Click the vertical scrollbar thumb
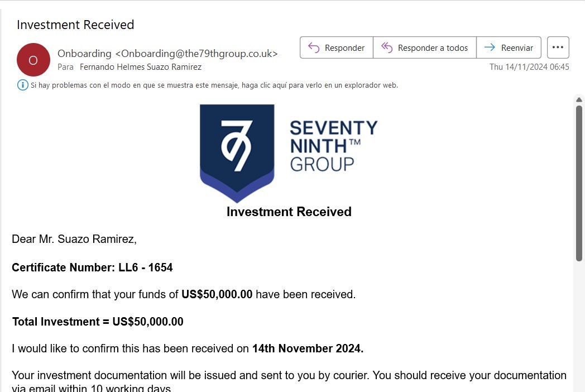The image size is (585, 392). pos(579,181)
